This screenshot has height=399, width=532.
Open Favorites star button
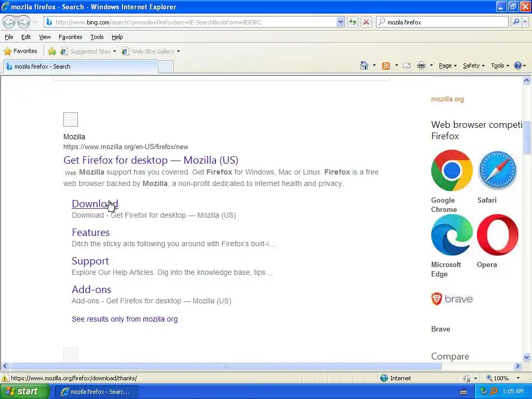click(21, 51)
